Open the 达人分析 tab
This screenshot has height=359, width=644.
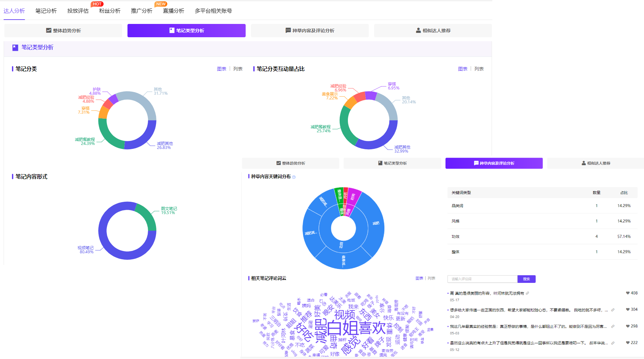coord(14,11)
